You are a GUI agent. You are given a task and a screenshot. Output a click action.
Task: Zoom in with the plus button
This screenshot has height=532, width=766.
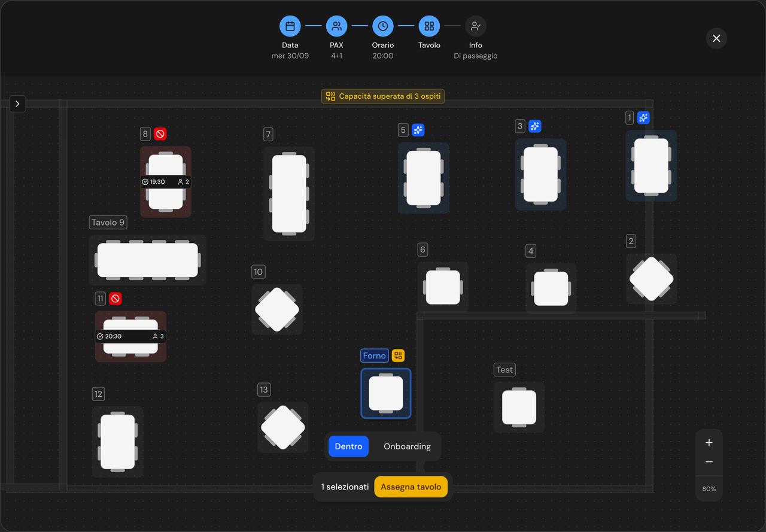pos(709,443)
